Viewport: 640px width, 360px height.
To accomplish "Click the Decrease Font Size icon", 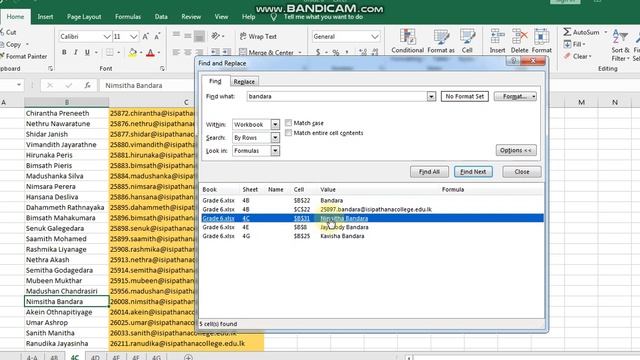I will [157, 37].
